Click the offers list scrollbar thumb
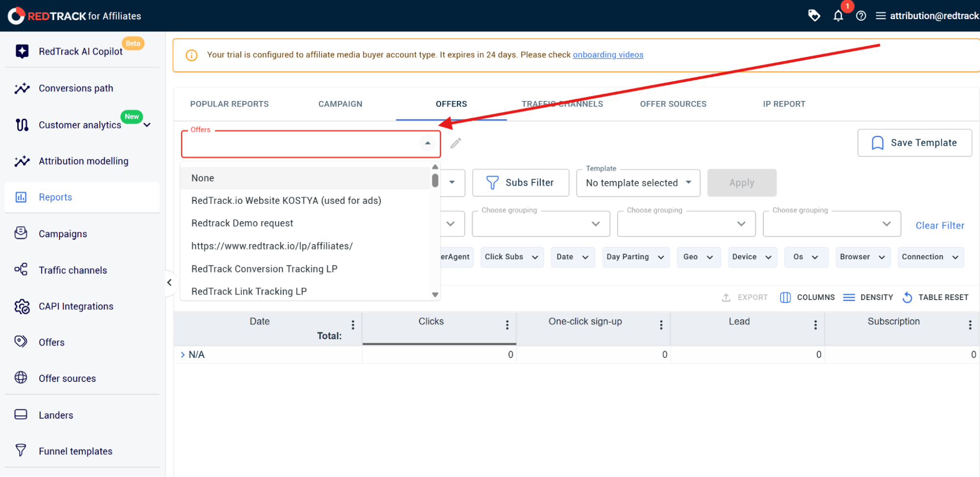Image resolution: width=980 pixels, height=477 pixels. (x=435, y=180)
